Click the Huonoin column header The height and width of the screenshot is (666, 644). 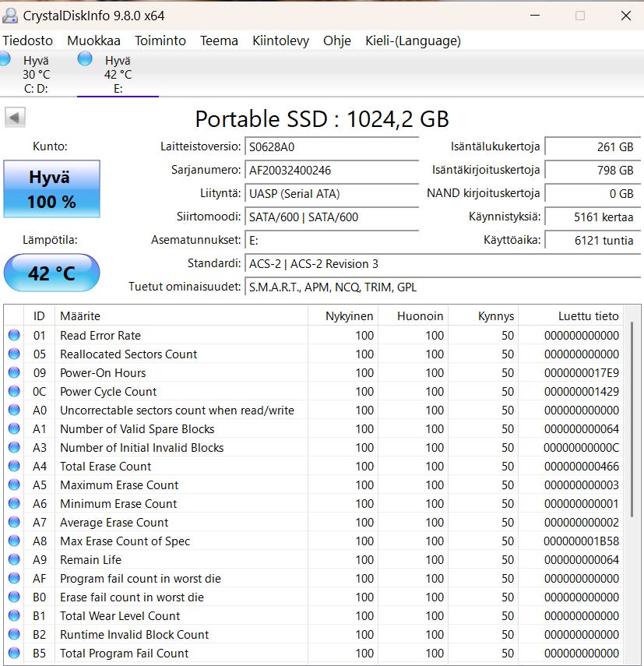pos(413,316)
